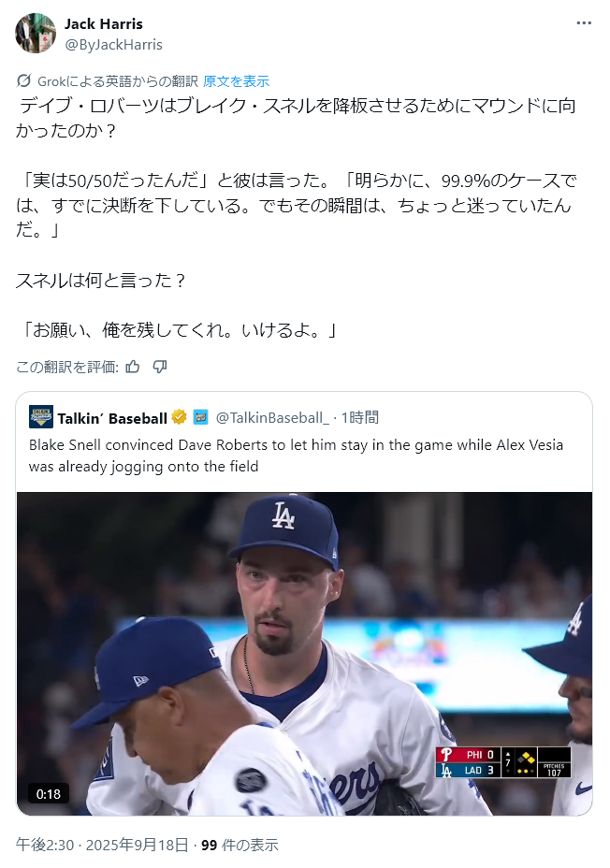Open the Jack Harris display name

tap(104, 24)
